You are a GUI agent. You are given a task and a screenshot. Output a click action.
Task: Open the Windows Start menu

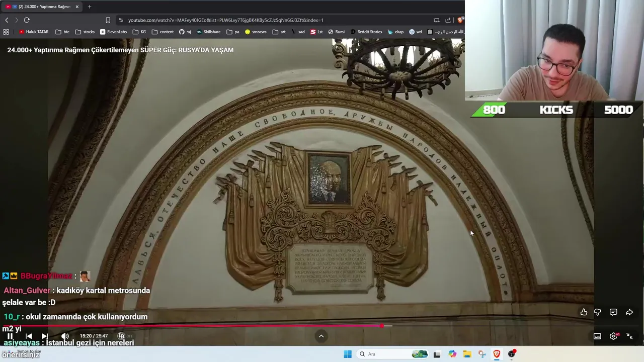(x=348, y=354)
